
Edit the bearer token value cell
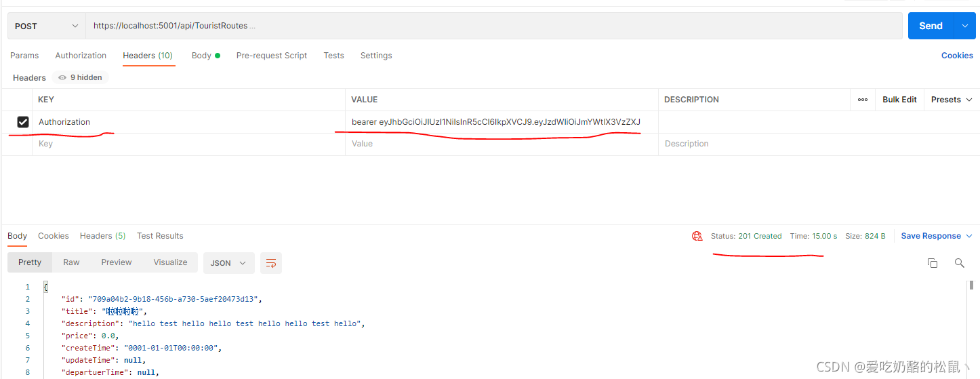pos(502,122)
